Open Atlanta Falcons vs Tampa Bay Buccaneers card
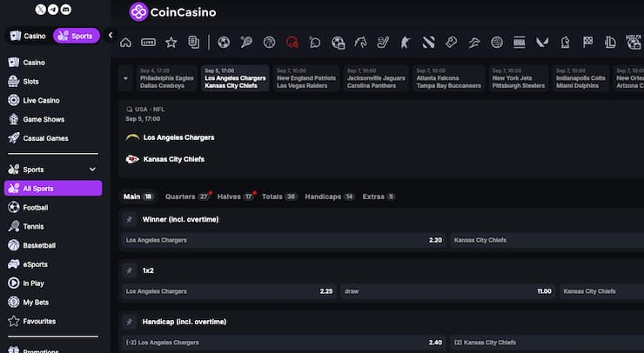644x353 pixels. pyautogui.click(x=448, y=78)
